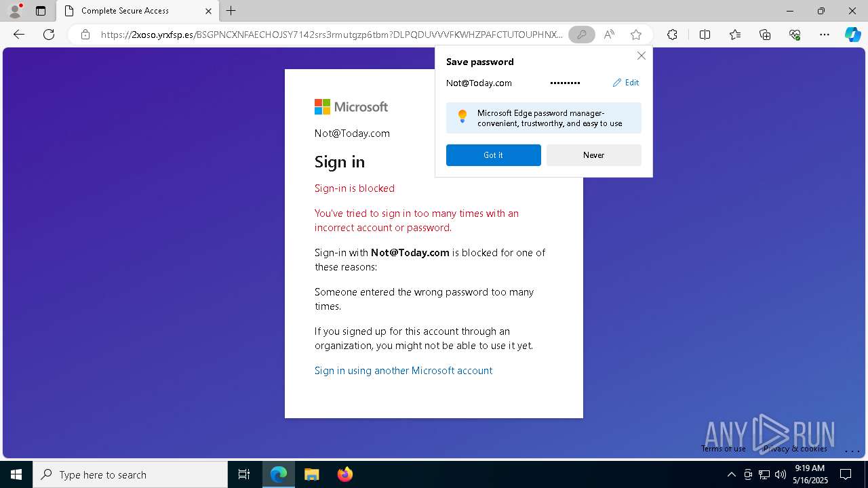Viewport: 868px width, 488px height.
Task: Click the Not@Today.com username in popup
Action: (479, 83)
